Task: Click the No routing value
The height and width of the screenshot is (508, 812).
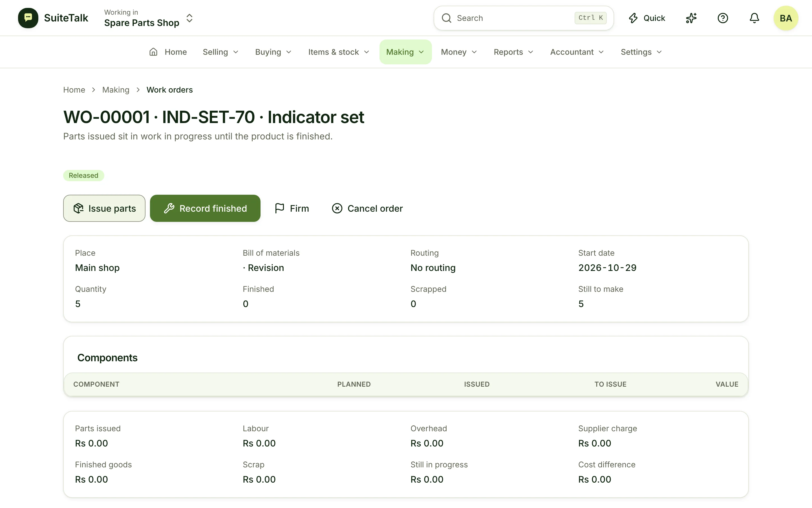Action: click(433, 268)
